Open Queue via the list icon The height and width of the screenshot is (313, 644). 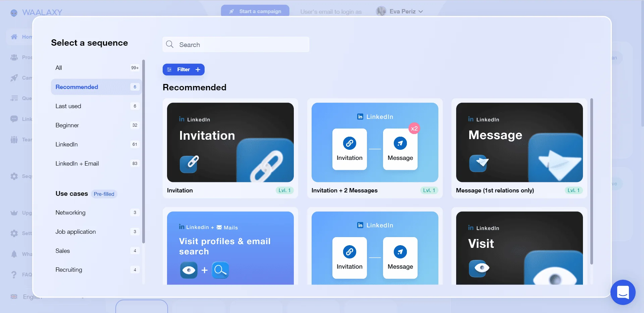pos(14,98)
